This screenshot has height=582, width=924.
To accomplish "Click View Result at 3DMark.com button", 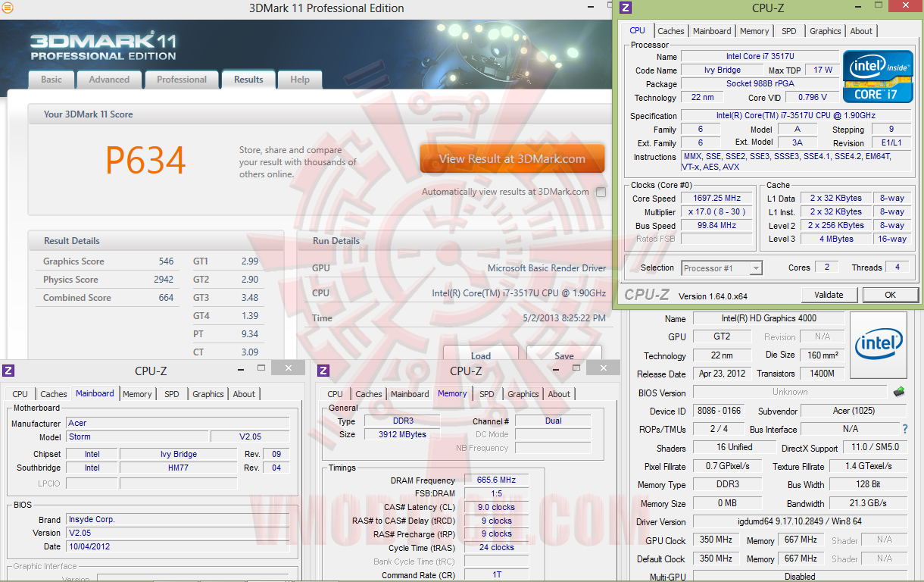I will 513,159.
